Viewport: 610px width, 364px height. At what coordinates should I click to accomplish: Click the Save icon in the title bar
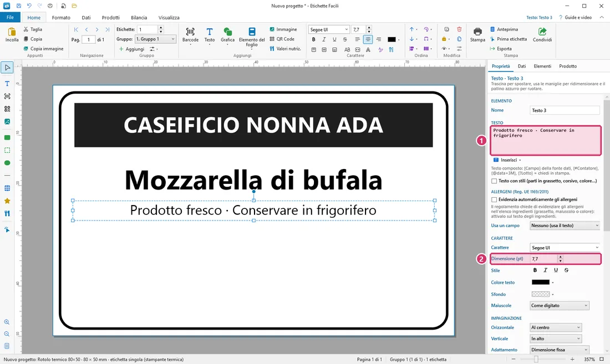(18, 6)
